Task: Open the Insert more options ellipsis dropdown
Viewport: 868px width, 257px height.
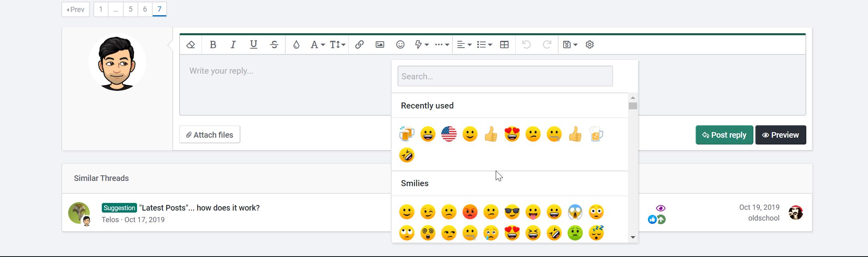Action: tap(442, 44)
